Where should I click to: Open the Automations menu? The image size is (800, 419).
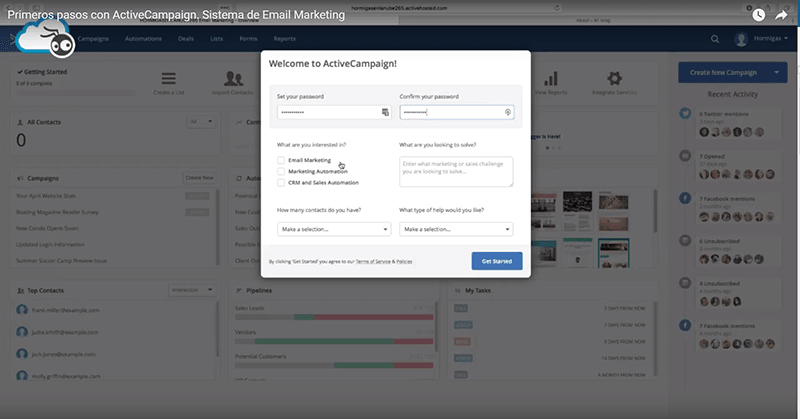(x=143, y=39)
